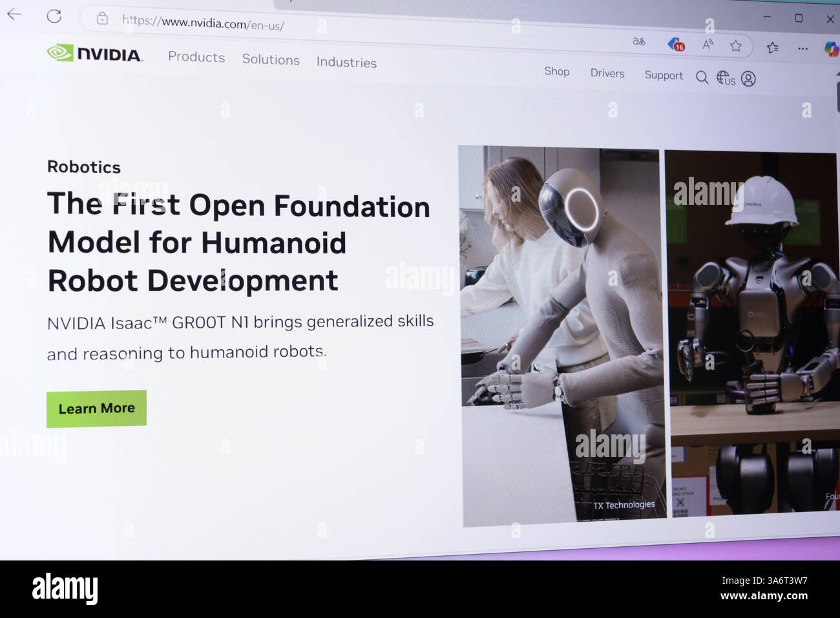Activate the read aloud icon
The image size is (840, 618).
click(x=708, y=45)
